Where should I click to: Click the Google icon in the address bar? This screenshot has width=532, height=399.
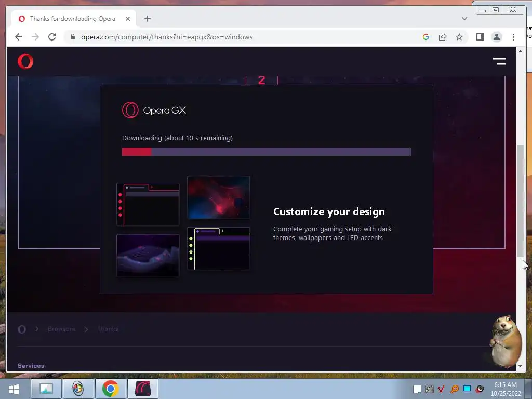coord(426,37)
